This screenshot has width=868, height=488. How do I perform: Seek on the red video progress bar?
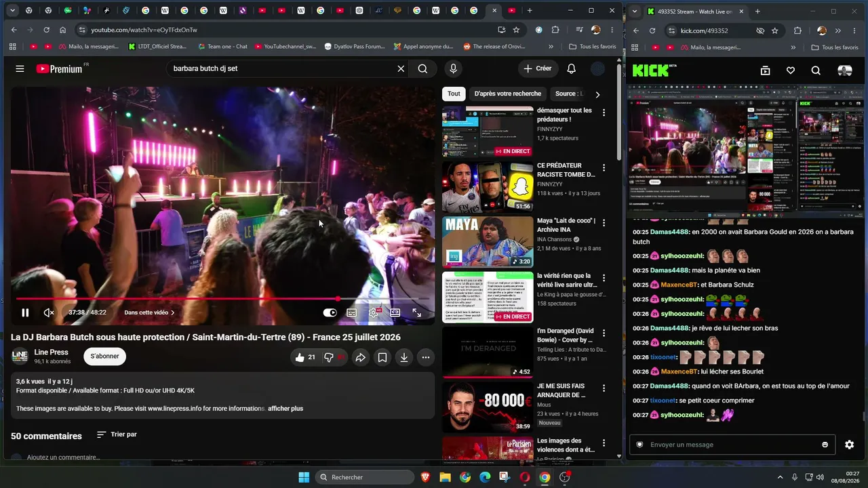pyautogui.click(x=222, y=298)
